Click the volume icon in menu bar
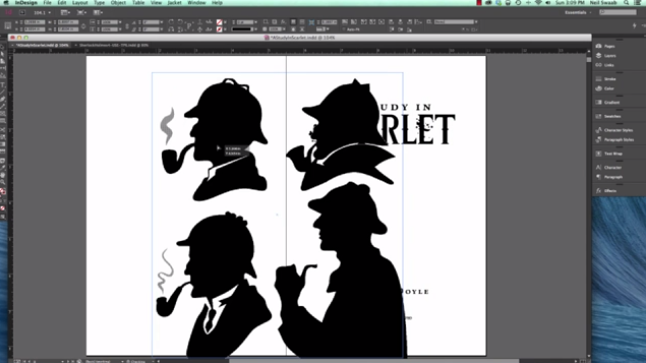Viewport: 646px width, 363px height. pyautogui.click(x=548, y=2)
